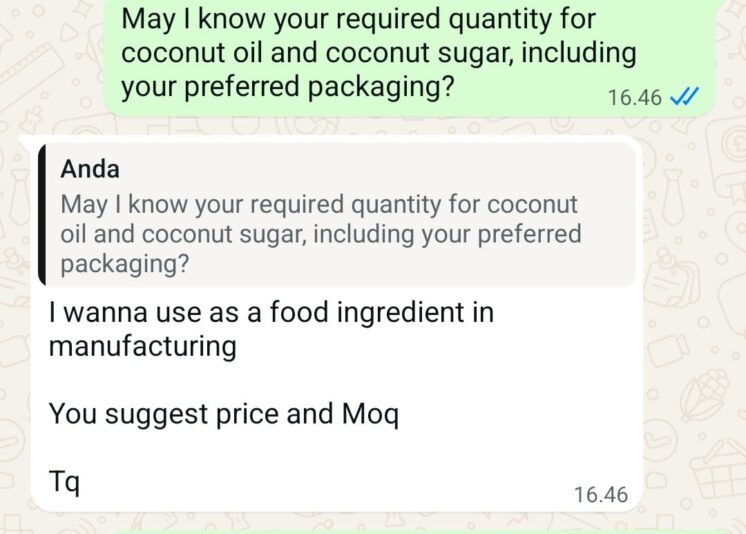
Task: Tap the quoted line ending 'for coconut'
Action: point(319,205)
